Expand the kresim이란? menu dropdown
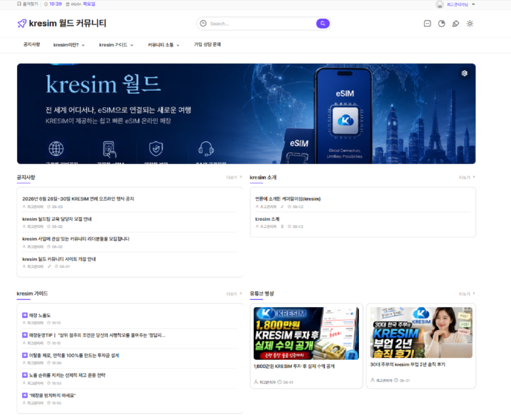The height and width of the screenshot is (420, 511). 83,45
